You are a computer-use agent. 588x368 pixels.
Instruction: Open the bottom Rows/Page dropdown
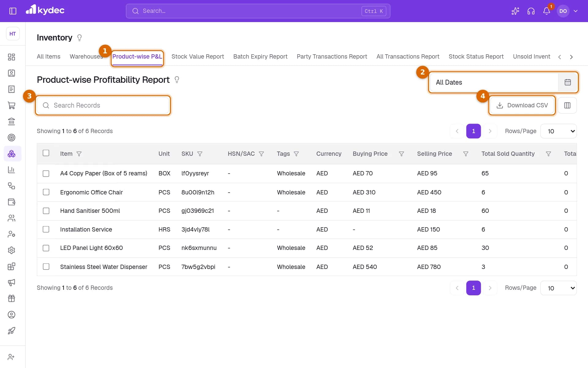coord(559,288)
